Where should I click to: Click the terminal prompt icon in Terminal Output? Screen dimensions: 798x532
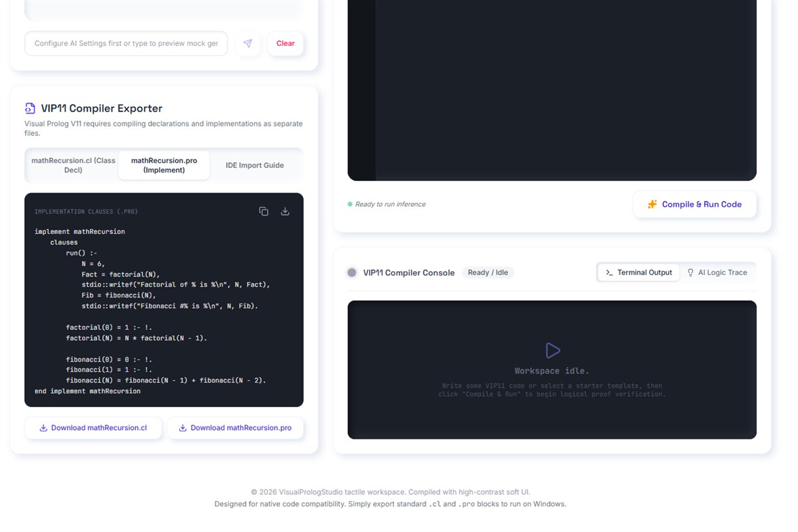tap(609, 272)
